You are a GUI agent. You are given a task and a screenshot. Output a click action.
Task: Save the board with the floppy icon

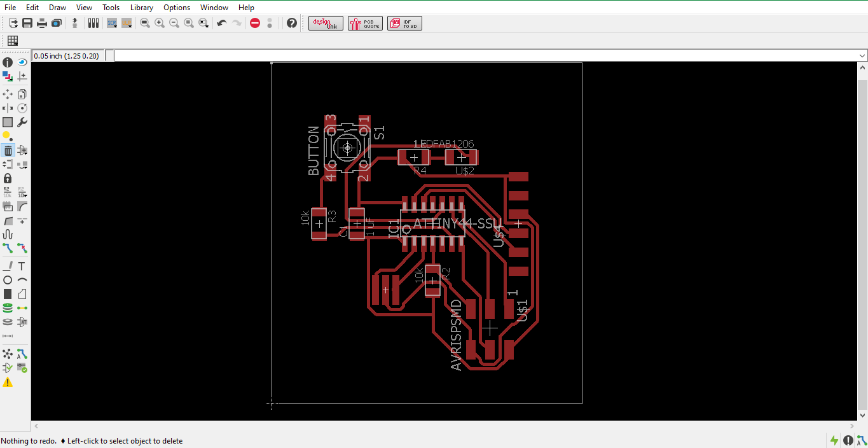(27, 23)
